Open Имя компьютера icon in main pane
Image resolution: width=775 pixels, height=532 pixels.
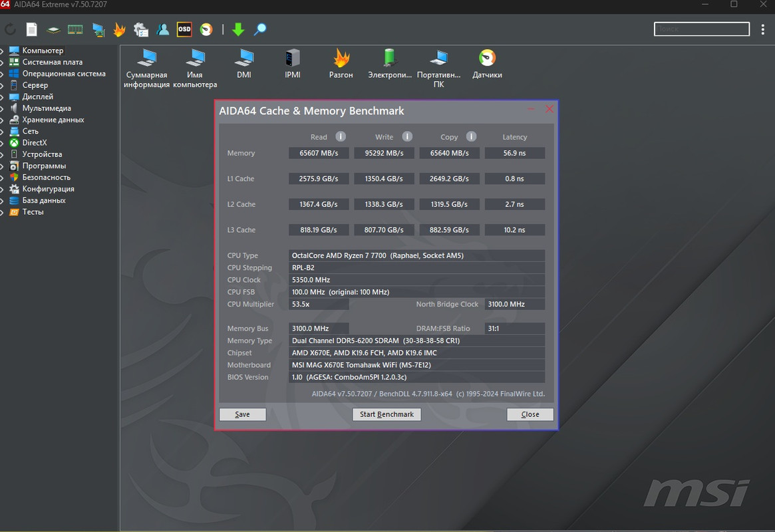[x=195, y=68]
